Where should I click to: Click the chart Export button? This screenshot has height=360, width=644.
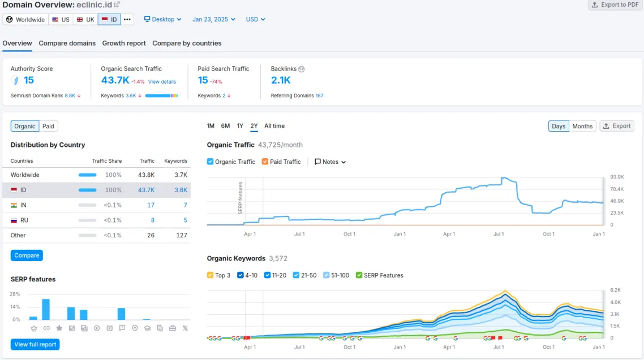(x=617, y=126)
